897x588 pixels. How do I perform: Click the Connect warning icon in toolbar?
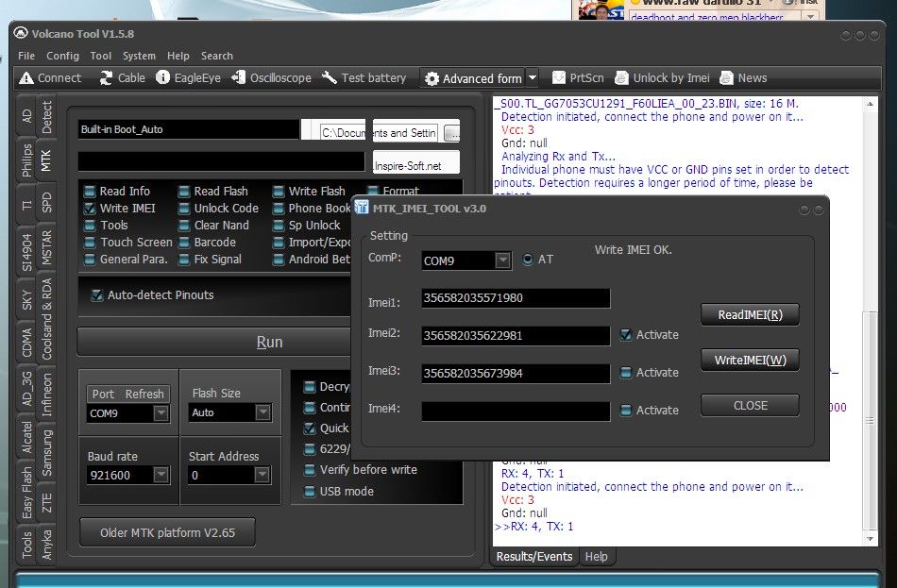pyautogui.click(x=26, y=78)
